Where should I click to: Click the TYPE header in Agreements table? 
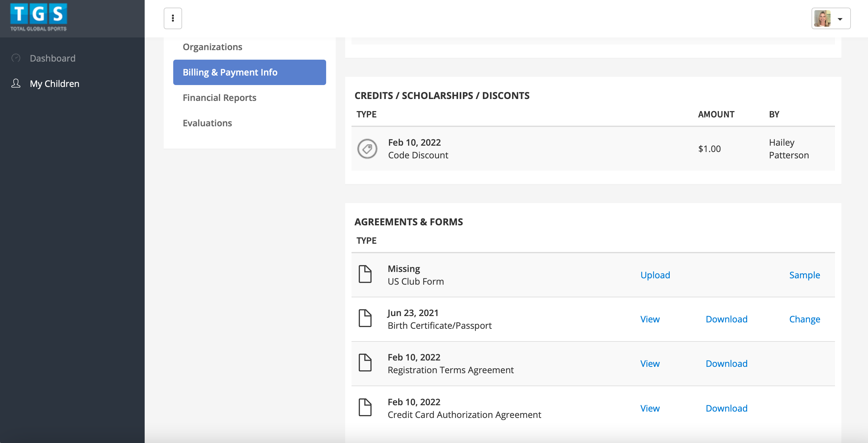tap(366, 240)
